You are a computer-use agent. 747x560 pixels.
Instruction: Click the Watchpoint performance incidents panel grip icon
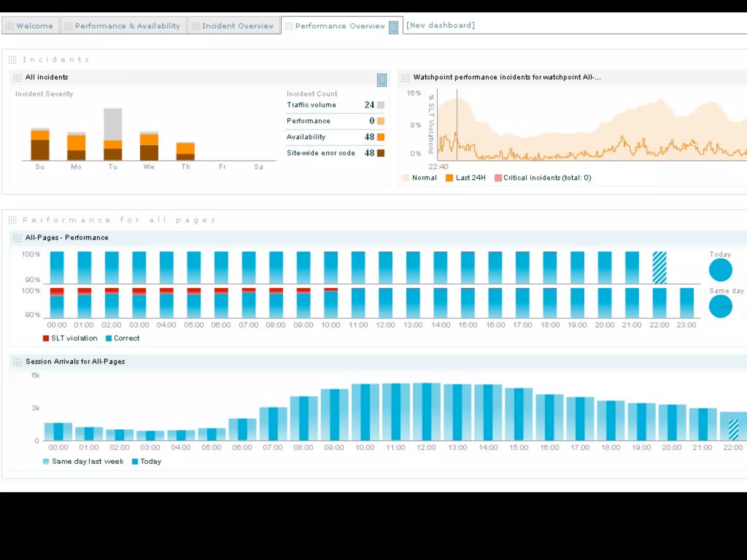point(405,78)
